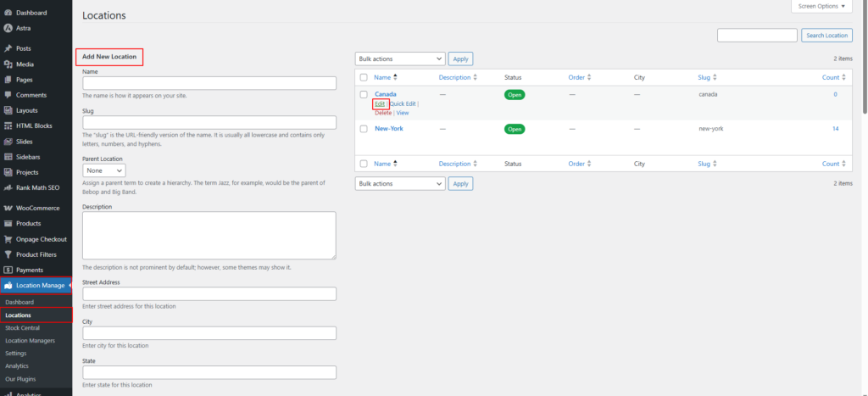This screenshot has width=868, height=396.
Task: Click the WooCommerce icon in sidebar
Action: point(8,208)
